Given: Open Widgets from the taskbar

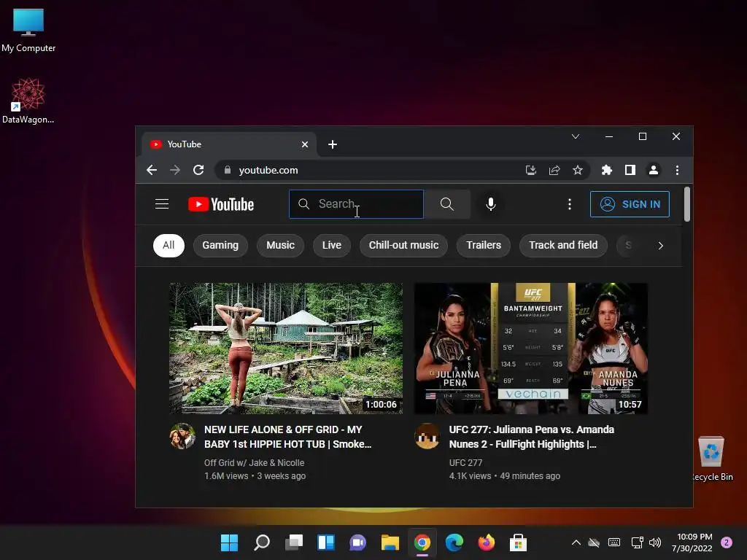Looking at the screenshot, I should coord(326,542).
